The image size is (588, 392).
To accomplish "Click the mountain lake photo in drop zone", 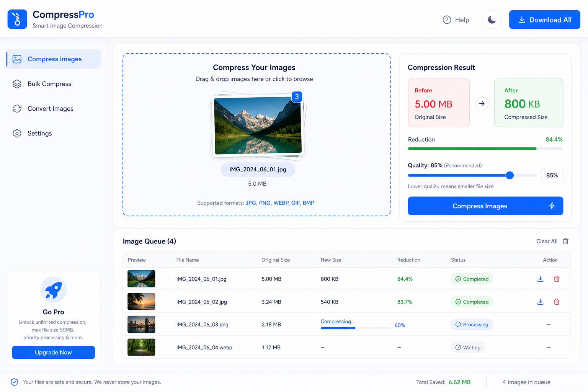I will click(x=258, y=126).
